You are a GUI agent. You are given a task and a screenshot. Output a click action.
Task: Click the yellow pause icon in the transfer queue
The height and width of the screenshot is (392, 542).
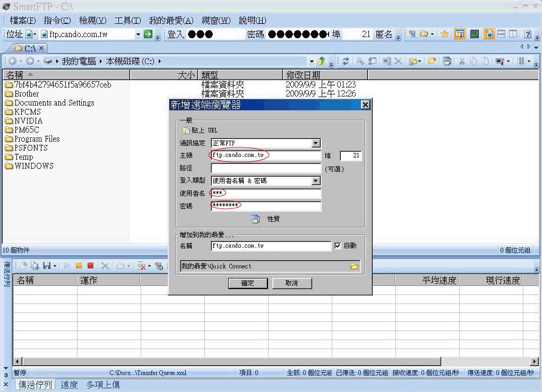(79, 266)
